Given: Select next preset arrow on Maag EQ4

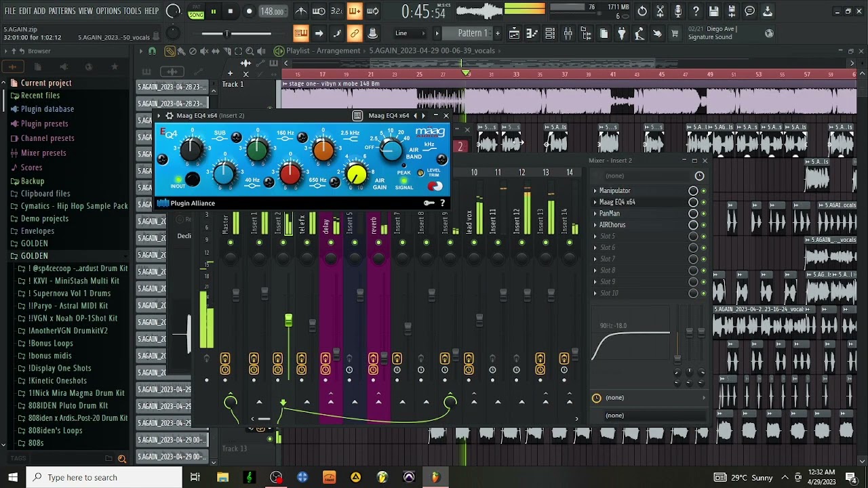Looking at the screenshot, I should [x=424, y=116].
